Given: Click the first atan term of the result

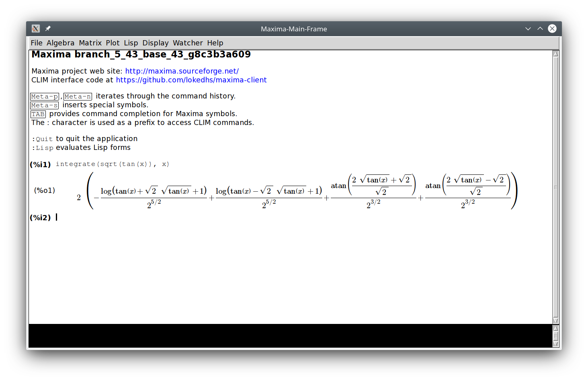Looking at the screenshot, I should tap(373, 191).
